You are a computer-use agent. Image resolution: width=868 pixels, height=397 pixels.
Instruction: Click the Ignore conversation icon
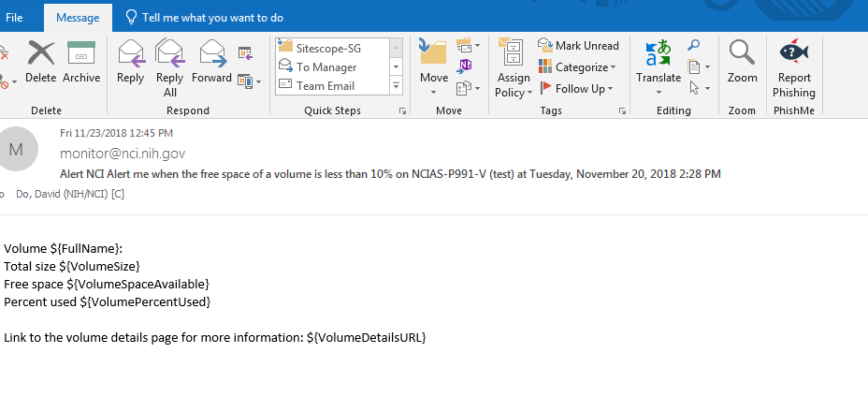pos(5,53)
